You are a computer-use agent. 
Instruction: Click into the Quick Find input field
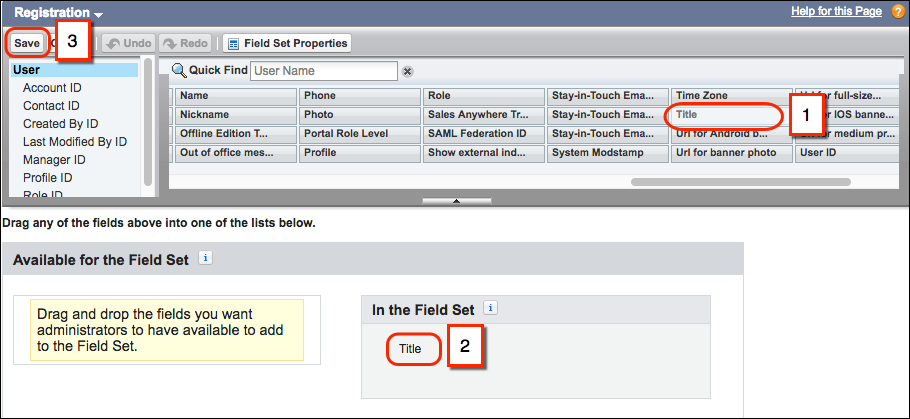[324, 71]
